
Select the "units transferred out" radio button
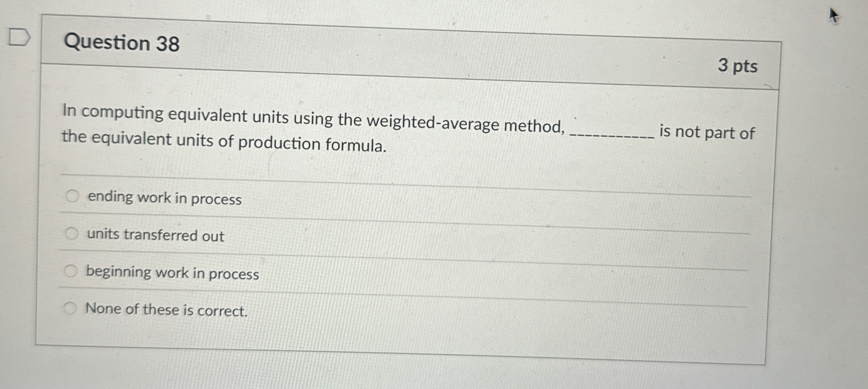[72, 235]
